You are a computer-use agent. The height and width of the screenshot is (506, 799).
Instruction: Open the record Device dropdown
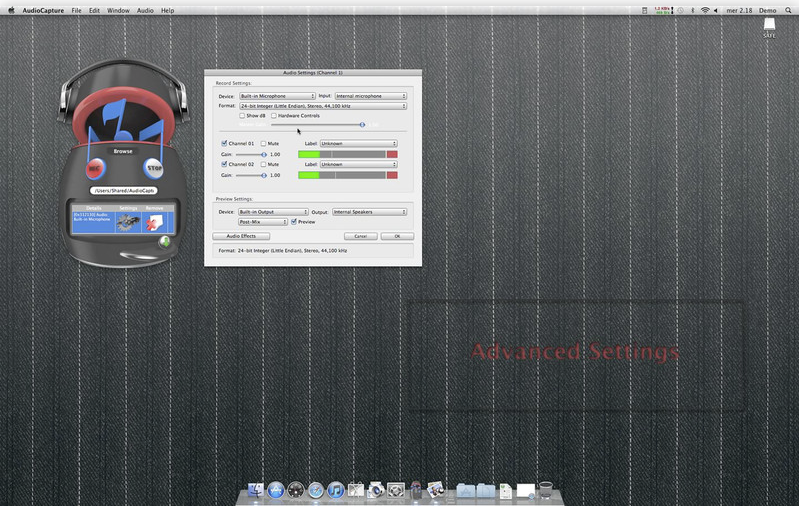click(x=278, y=96)
